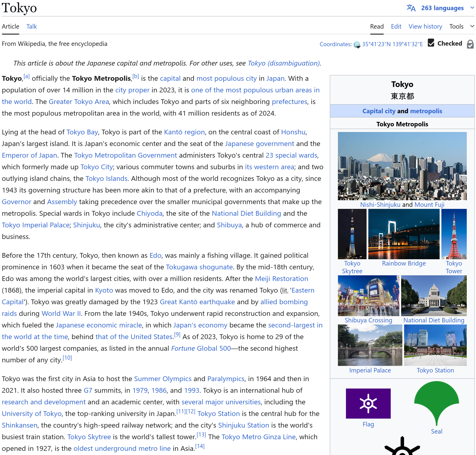Open the Kantō region link
The image size is (476, 455).
184,132
